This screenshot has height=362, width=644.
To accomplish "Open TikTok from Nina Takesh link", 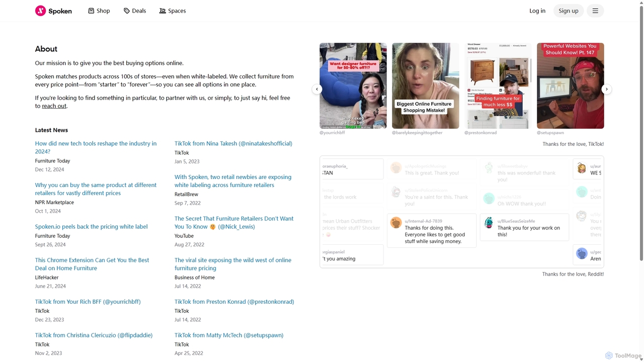I will pyautogui.click(x=233, y=143).
